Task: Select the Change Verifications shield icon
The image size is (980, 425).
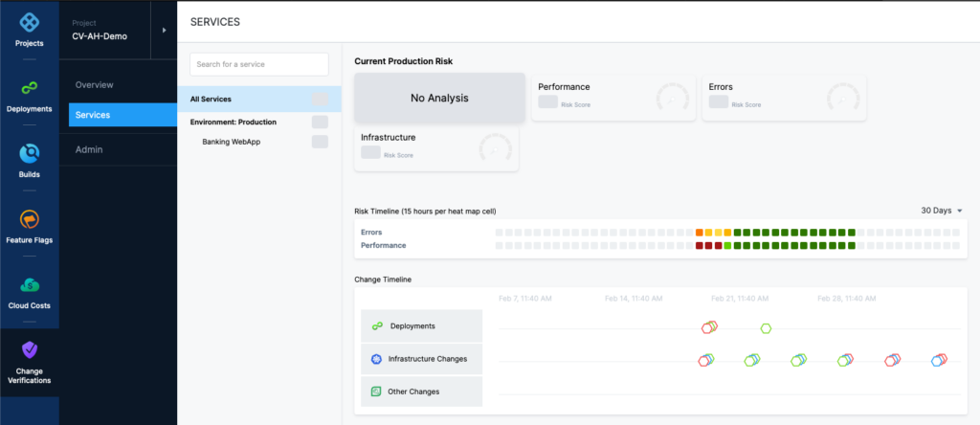Action: pyautogui.click(x=30, y=349)
